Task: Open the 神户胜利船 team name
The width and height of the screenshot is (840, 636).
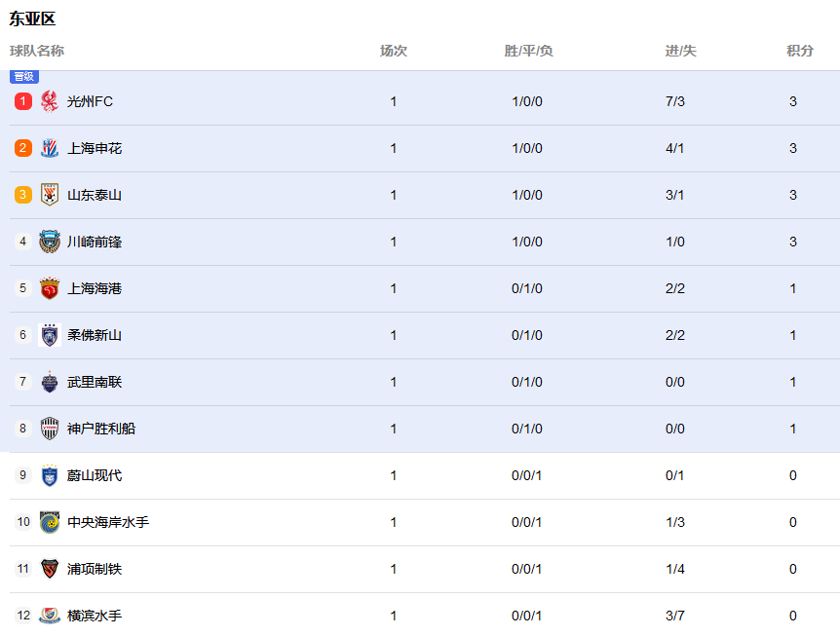Action: (101, 429)
